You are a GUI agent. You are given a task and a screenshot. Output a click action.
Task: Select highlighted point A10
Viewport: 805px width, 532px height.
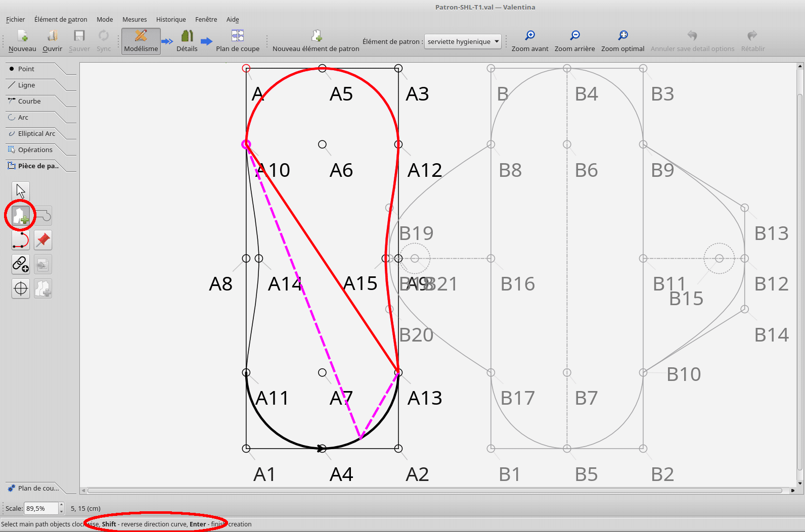(x=246, y=144)
